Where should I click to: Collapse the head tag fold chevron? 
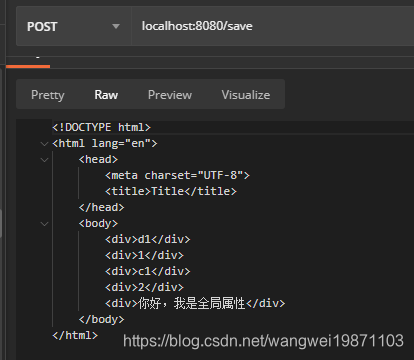tap(44, 160)
